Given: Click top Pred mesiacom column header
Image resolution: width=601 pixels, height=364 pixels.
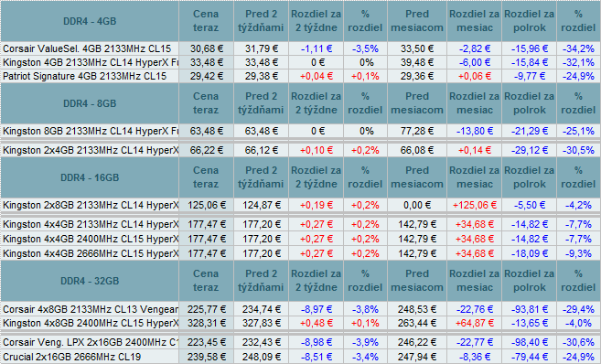Looking at the screenshot, I should 417,21.
